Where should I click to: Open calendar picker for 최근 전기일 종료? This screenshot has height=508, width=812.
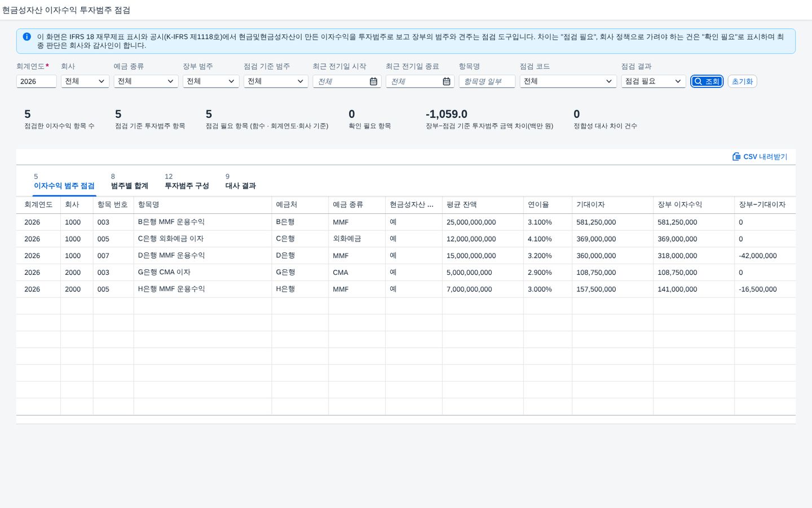447,81
